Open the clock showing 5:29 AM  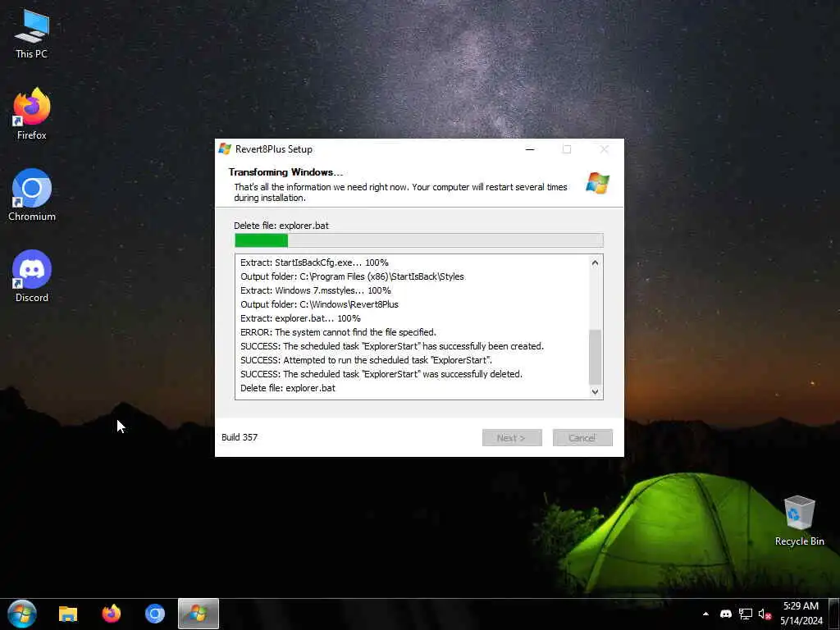coord(801,614)
